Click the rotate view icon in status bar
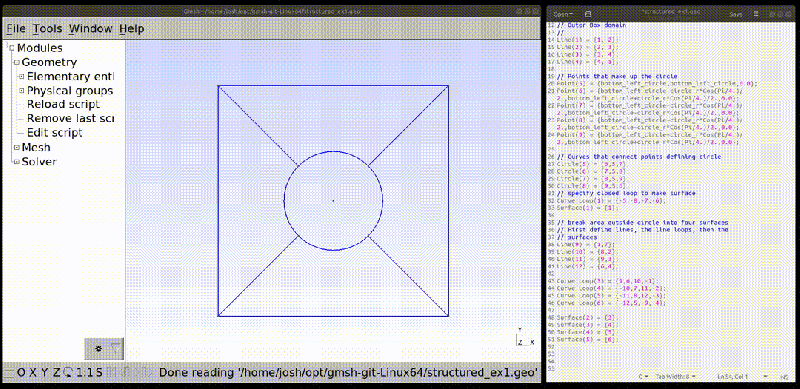The image size is (800, 389). click(68, 373)
